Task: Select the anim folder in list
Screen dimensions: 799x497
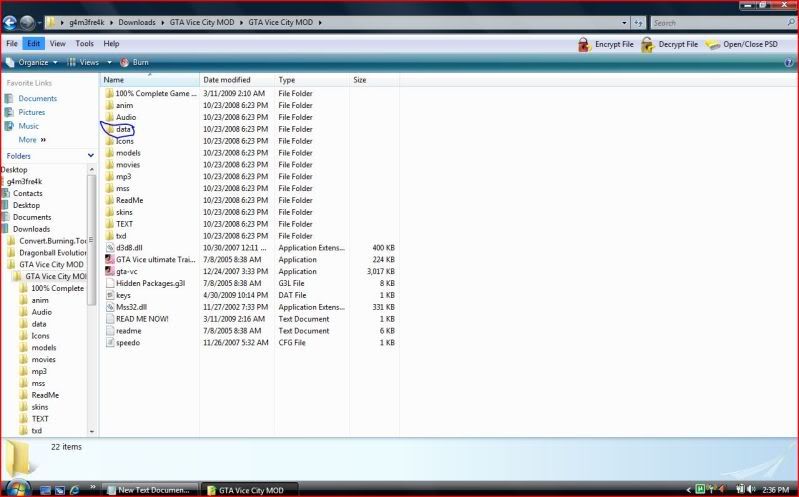Action: tap(119, 105)
